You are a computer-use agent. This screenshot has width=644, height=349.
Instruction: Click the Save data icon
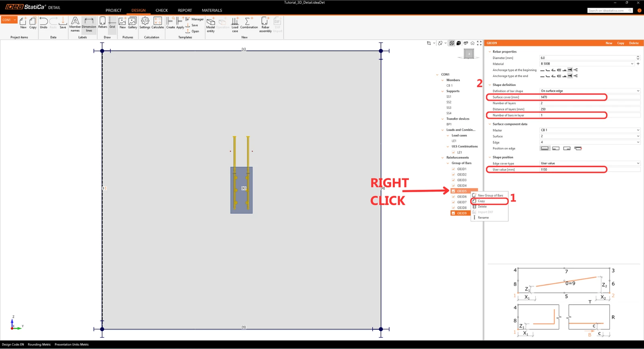pyautogui.click(x=63, y=23)
